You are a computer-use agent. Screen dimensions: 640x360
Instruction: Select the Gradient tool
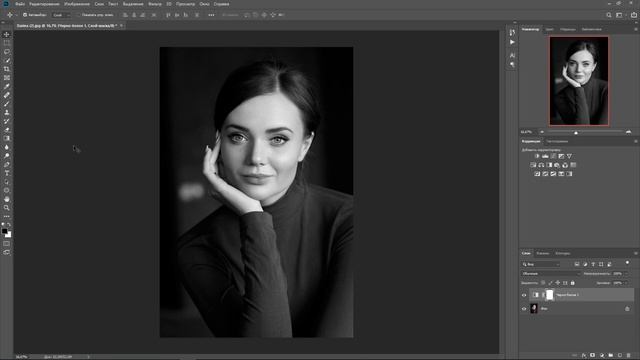tap(7, 138)
